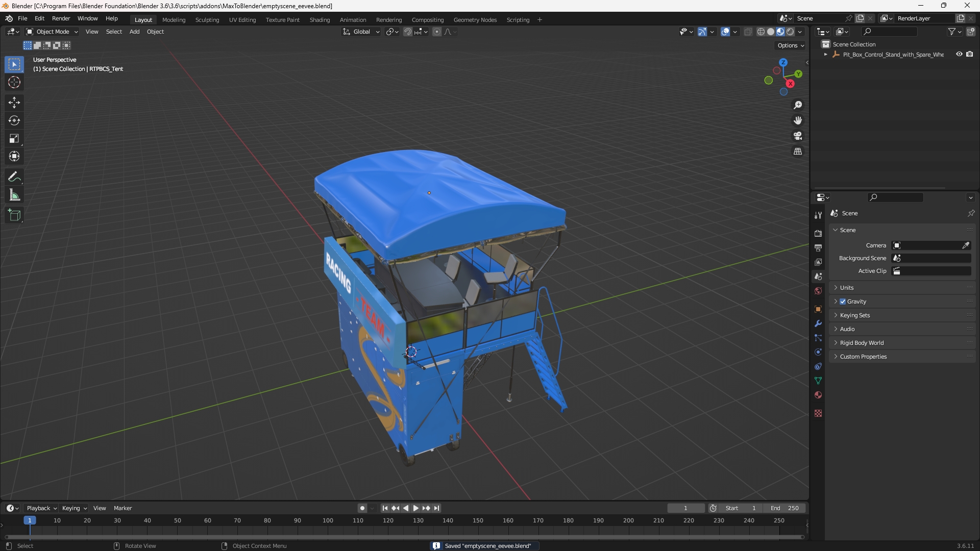Switch to the Scripting workspace tab
Screen dimensions: 980x551
(518, 20)
